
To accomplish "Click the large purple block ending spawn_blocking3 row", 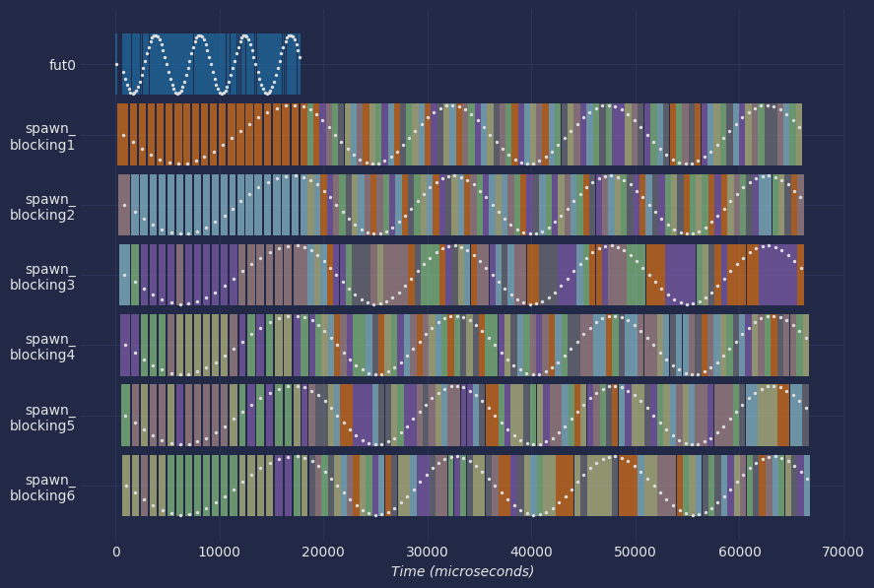I will click(x=777, y=275).
